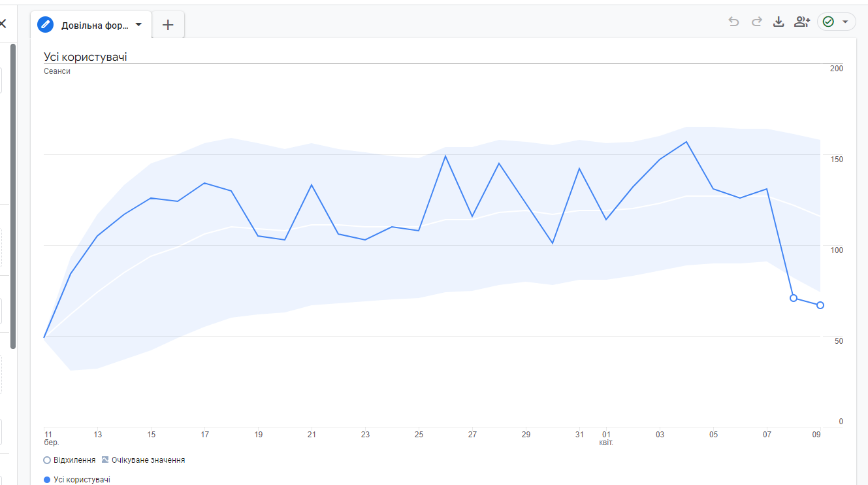This screenshot has height=485, width=868.
Task: Click the anomaly circle on April 08
Action: click(794, 298)
